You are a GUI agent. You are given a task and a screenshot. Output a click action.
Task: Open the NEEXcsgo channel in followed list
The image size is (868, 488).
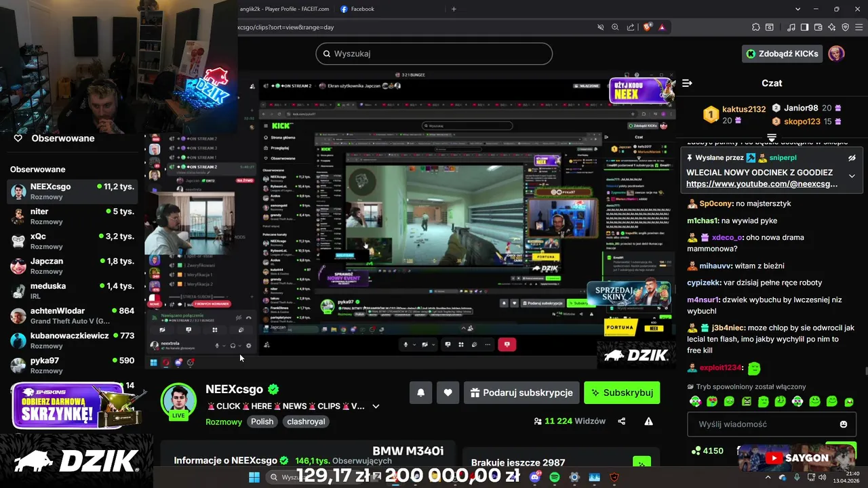point(73,191)
